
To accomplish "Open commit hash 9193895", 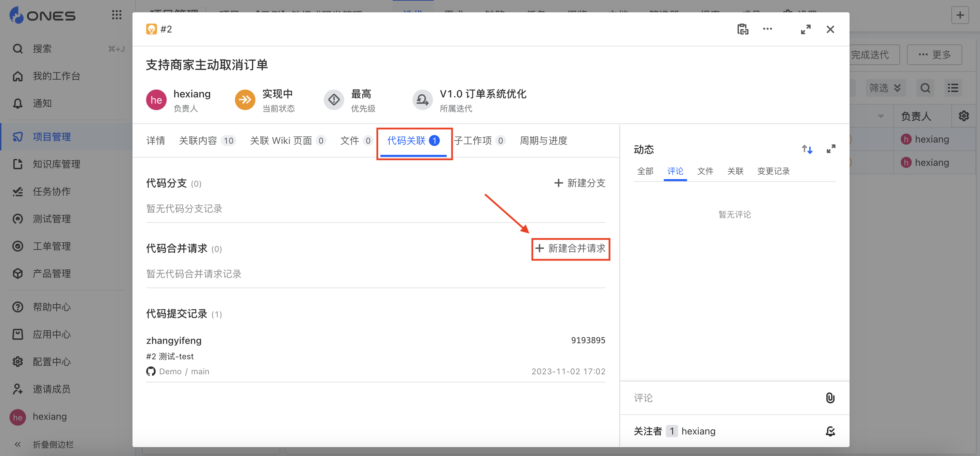I will point(588,340).
